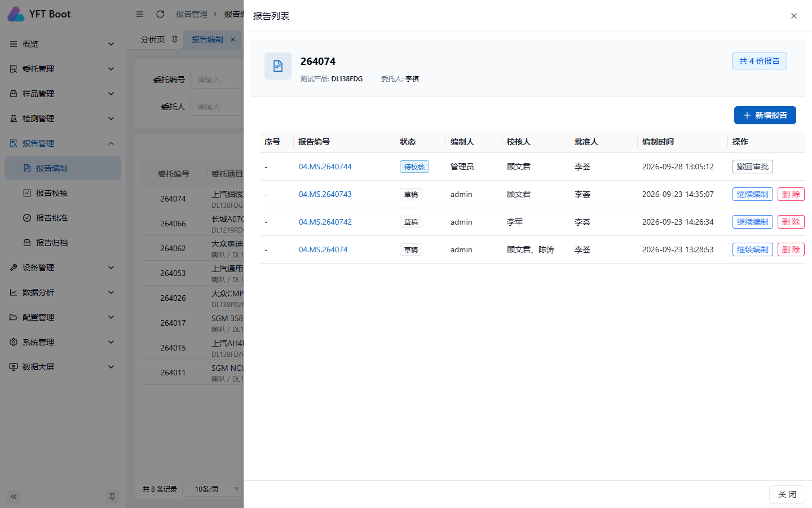Expand the 委托管理 sidebar menu
812x508 pixels.
coord(63,69)
